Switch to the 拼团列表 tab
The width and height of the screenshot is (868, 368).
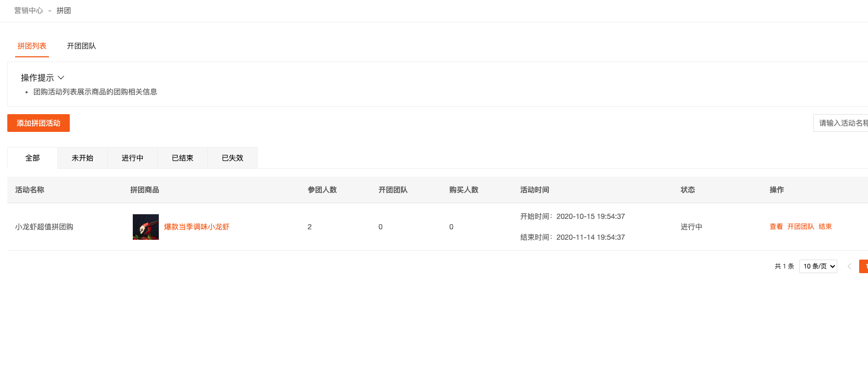pyautogui.click(x=32, y=46)
